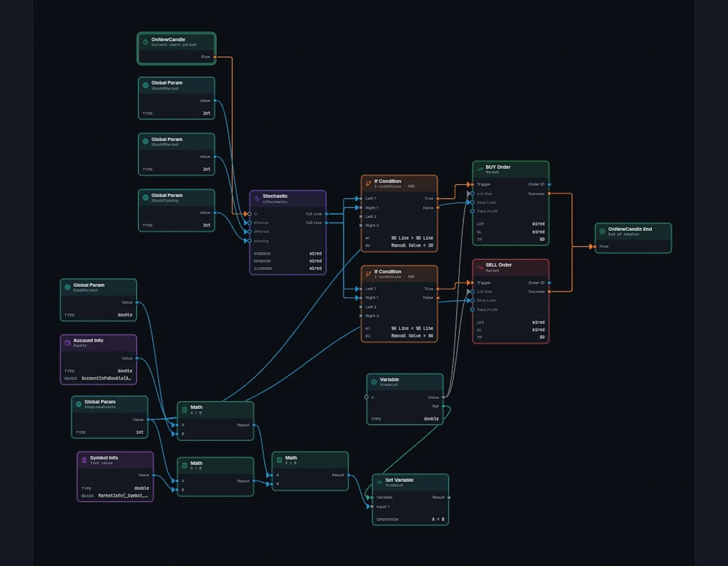Click the 'Manual Value < 20' condition text
Viewport: 728px width, 566px height.
412,245
